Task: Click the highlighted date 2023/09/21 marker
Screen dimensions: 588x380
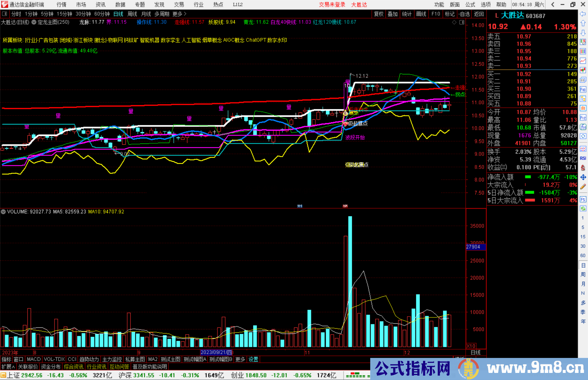Action: pyautogui.click(x=217, y=352)
